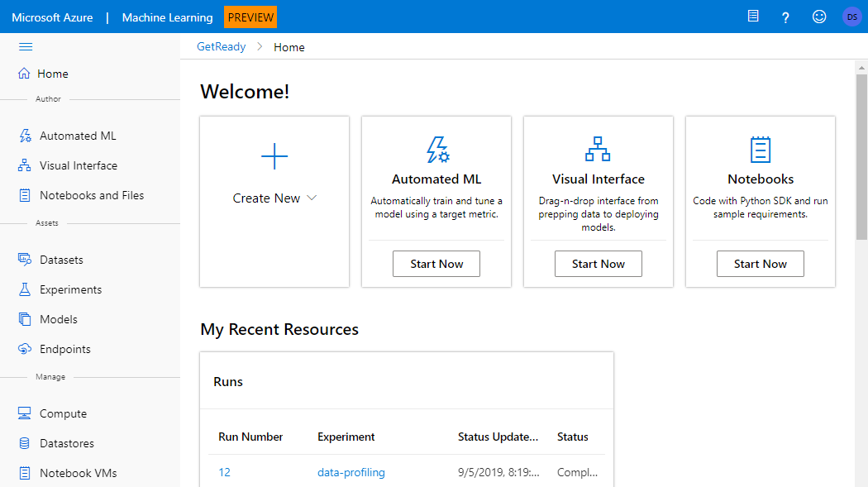Click the Notebooks and Files sidebar icon
Screen dimensions: 868x487
pyautogui.click(x=24, y=195)
